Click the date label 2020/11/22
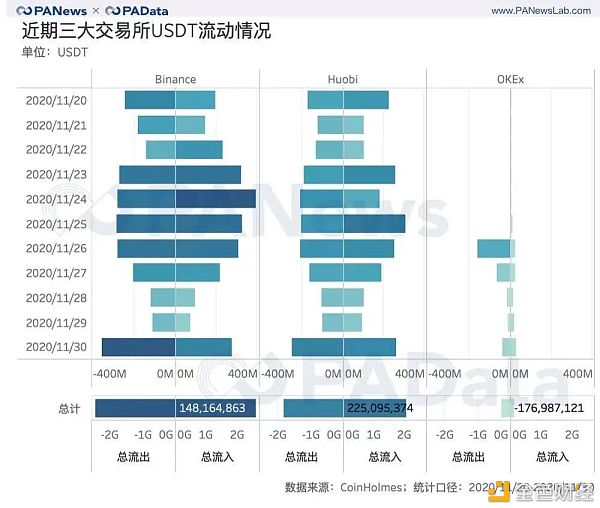The width and height of the screenshot is (600, 508). [x=56, y=150]
